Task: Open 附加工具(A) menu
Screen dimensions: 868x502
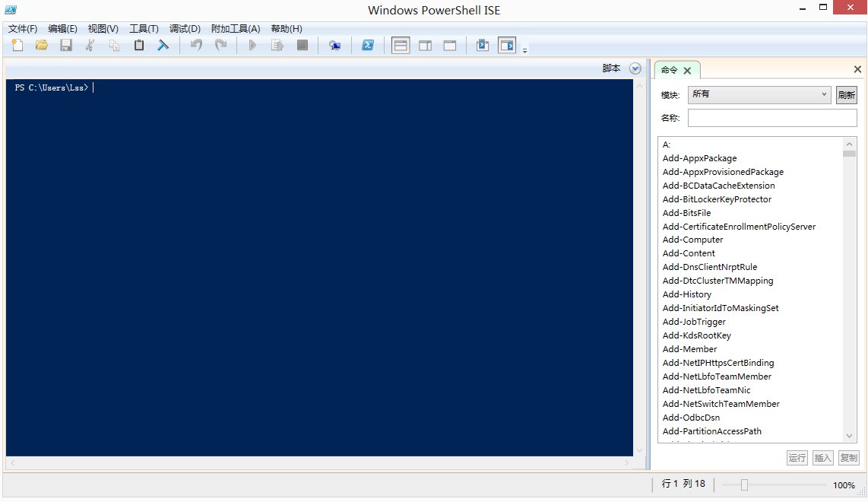Action: click(236, 29)
